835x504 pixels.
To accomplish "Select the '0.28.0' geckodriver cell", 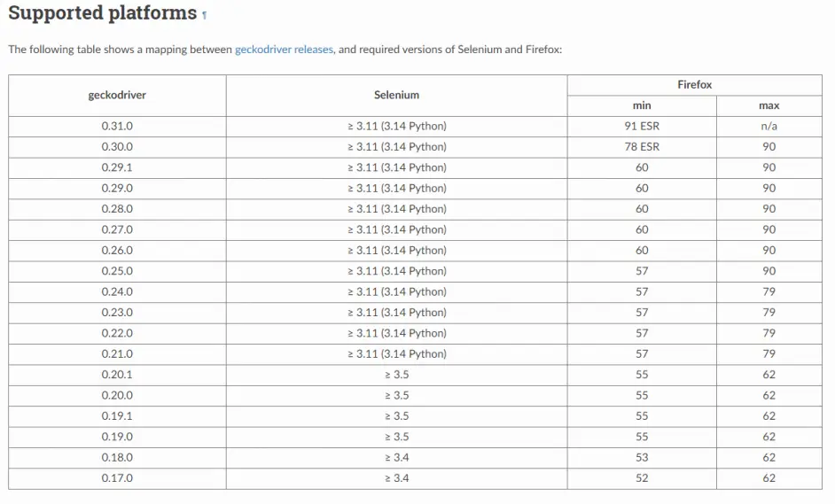I will (117, 210).
